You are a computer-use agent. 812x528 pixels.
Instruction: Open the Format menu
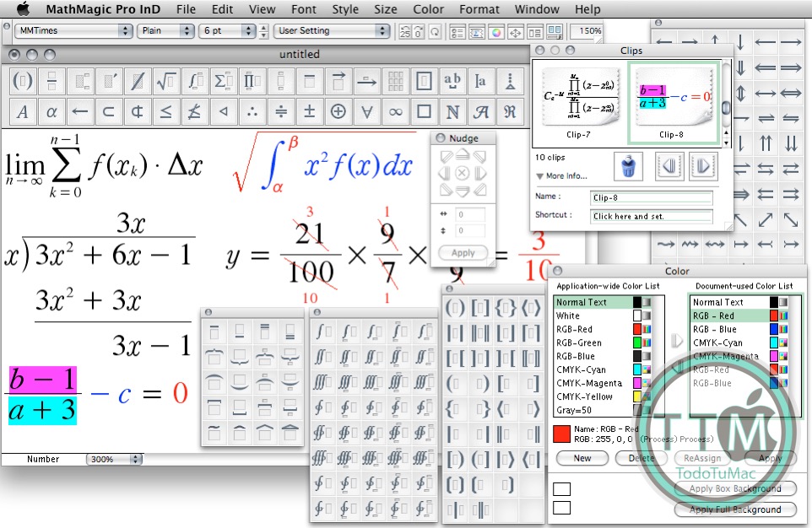[479, 8]
